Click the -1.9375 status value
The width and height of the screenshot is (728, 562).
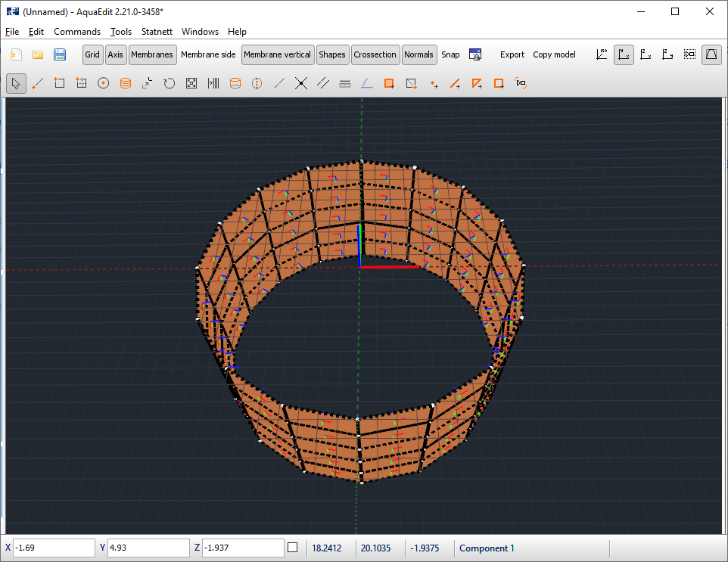[425, 548]
